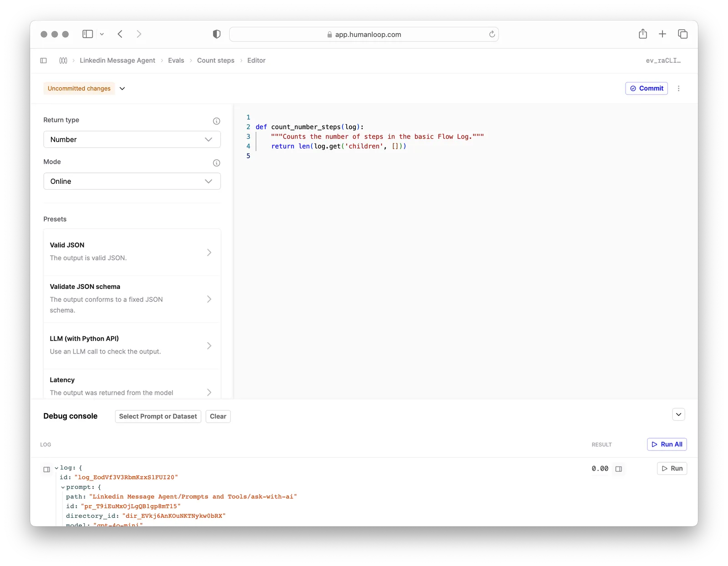Show the tab overview icon
The image size is (728, 566).
point(682,34)
